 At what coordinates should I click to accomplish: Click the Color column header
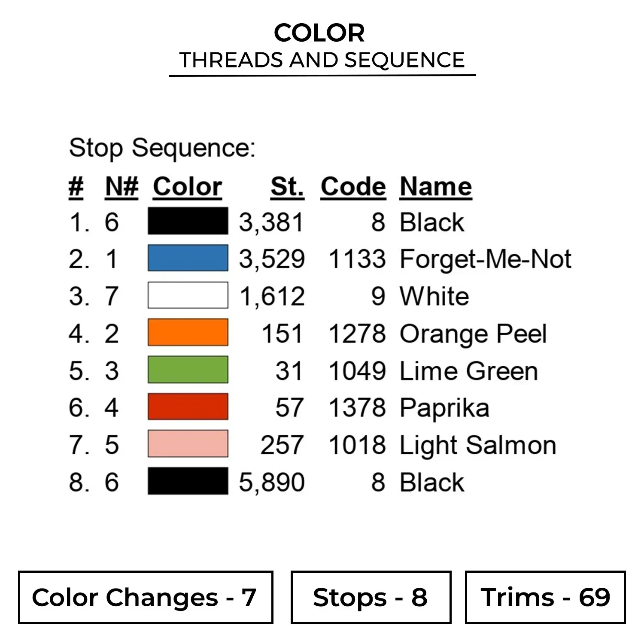coord(187,187)
